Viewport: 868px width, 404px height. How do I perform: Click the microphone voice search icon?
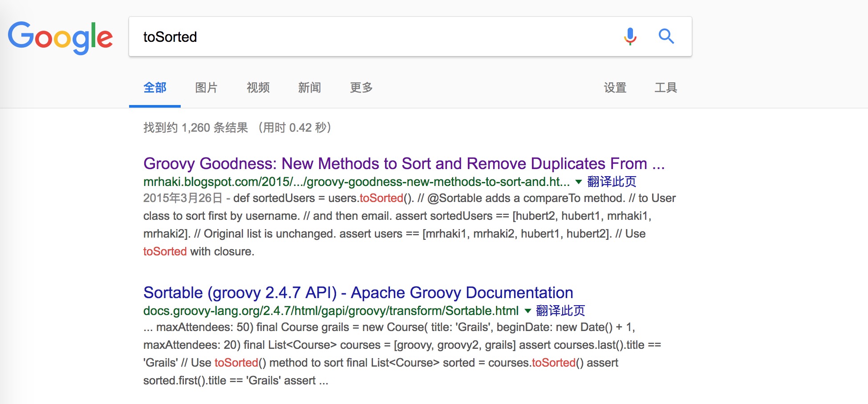(630, 36)
